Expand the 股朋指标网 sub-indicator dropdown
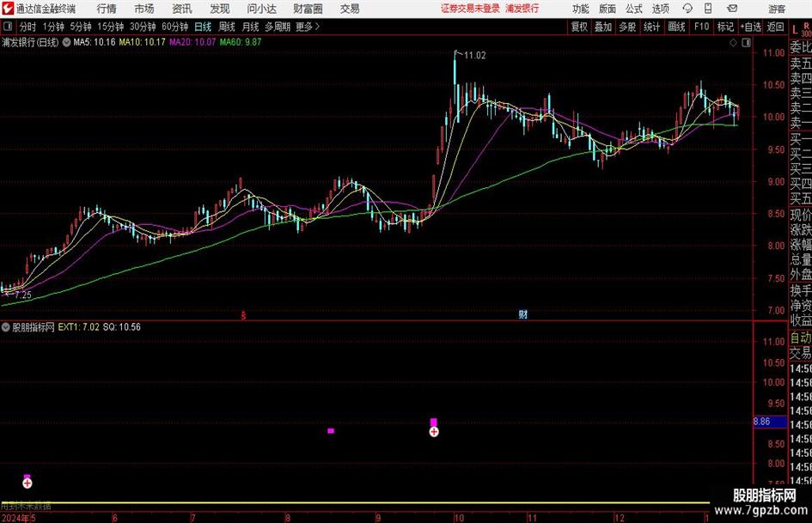 [x=6, y=327]
